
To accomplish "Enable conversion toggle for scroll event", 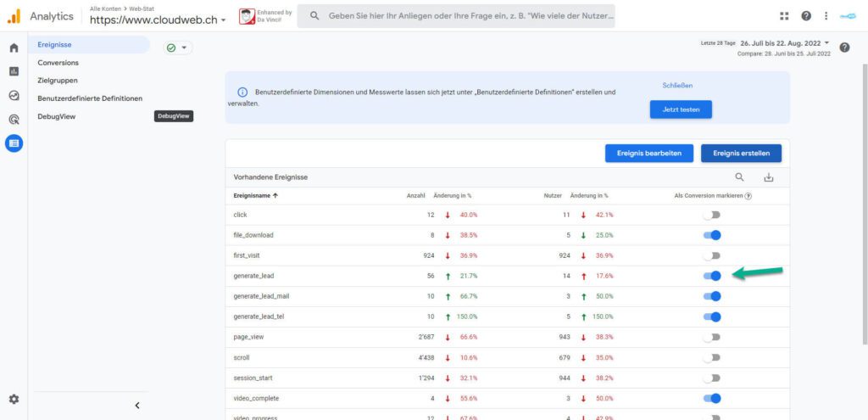I will pos(712,357).
